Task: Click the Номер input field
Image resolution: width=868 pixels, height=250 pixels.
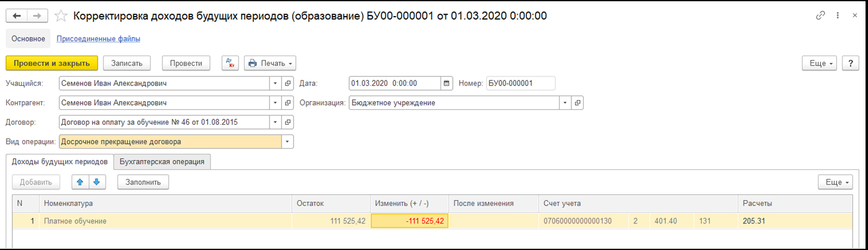Action: click(x=521, y=83)
